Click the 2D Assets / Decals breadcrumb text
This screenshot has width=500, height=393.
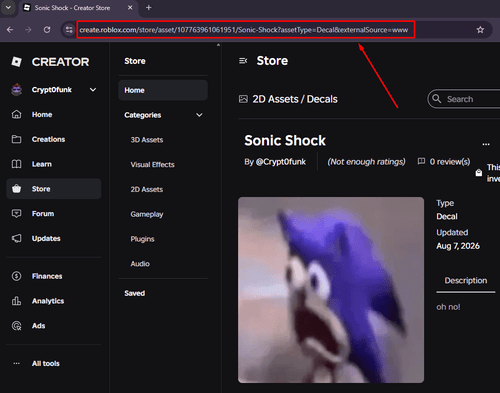click(x=295, y=99)
